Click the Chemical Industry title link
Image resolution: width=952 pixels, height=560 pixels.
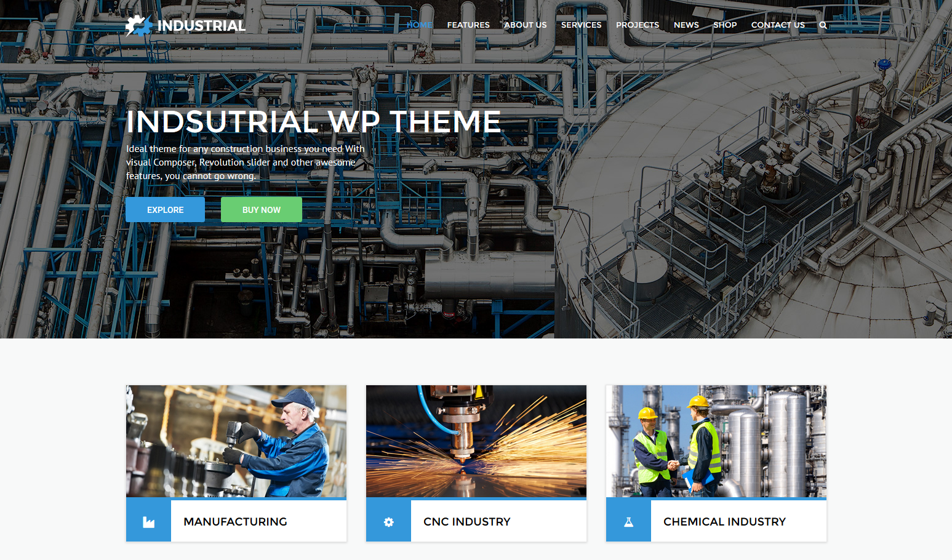coord(724,522)
